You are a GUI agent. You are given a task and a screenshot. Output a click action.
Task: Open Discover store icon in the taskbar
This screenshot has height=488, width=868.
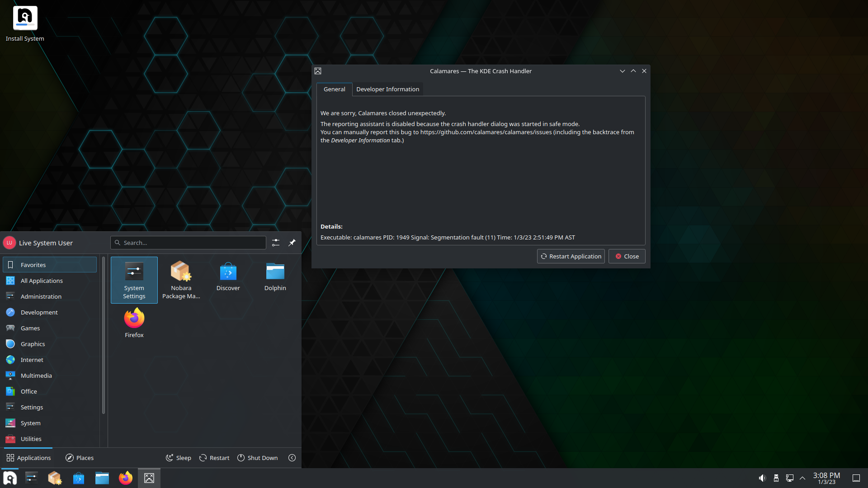[79, 478]
